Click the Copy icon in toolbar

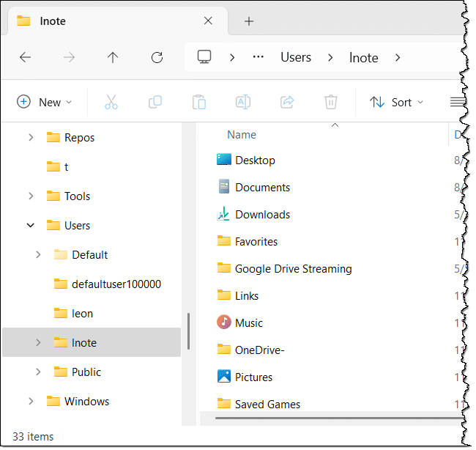point(155,102)
